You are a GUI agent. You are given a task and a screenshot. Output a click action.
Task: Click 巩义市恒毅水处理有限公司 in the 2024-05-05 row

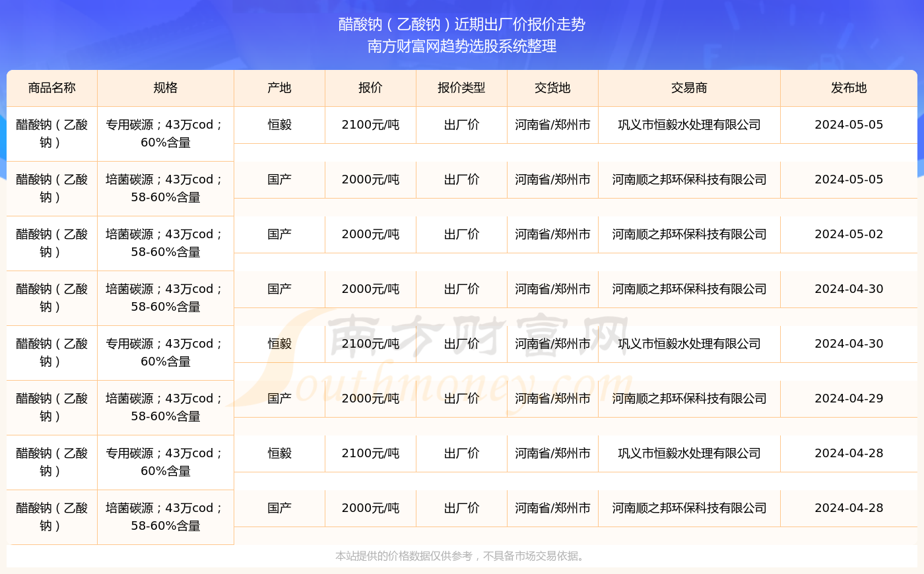click(689, 125)
